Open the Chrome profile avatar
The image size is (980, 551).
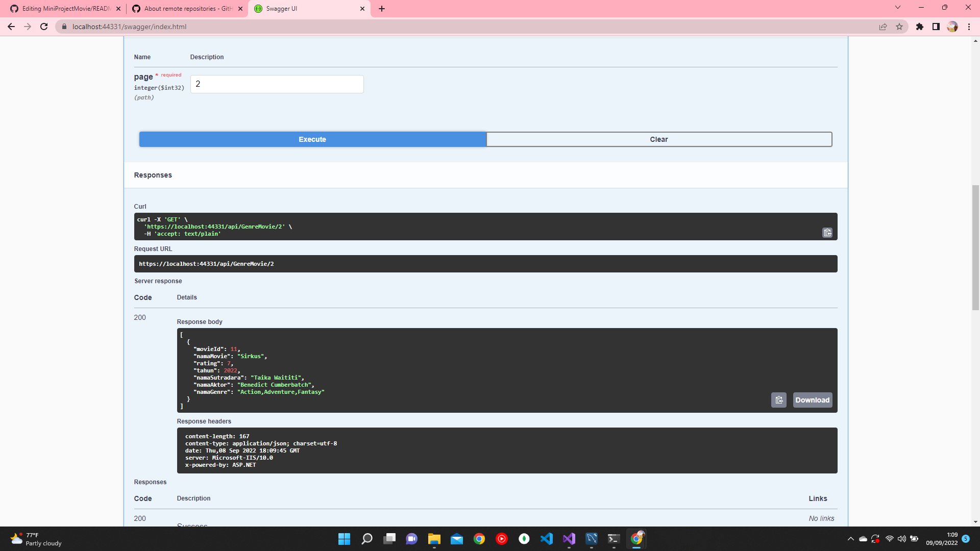click(952, 27)
